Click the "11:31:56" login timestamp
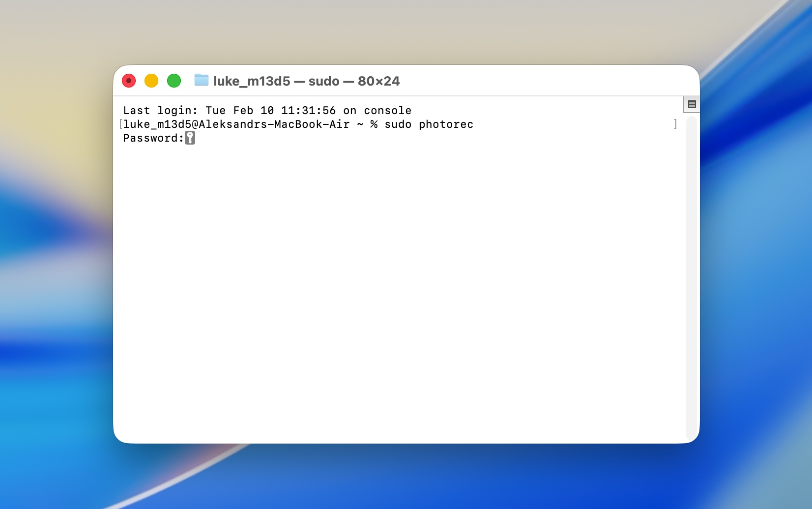 point(308,111)
